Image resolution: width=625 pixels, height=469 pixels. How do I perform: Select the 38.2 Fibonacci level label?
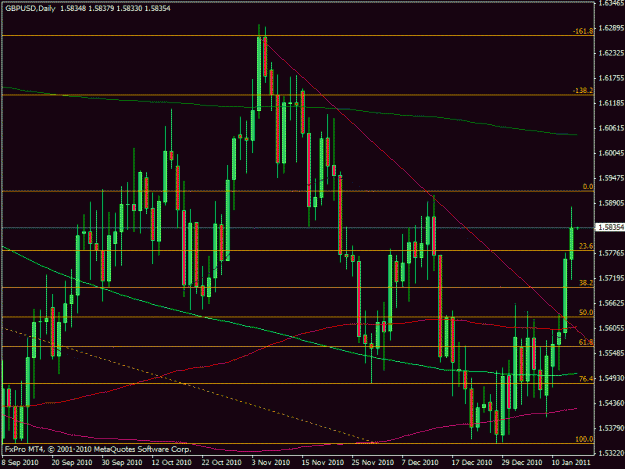[586, 283]
